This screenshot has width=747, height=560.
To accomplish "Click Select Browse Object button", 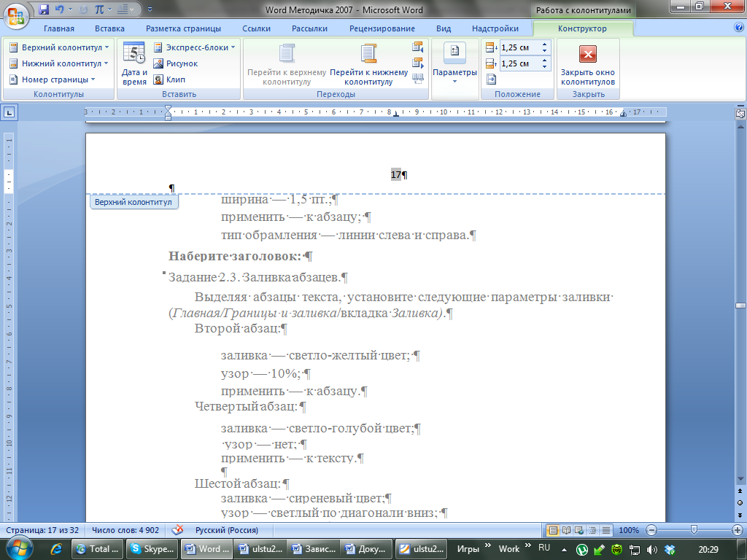I will point(740,503).
